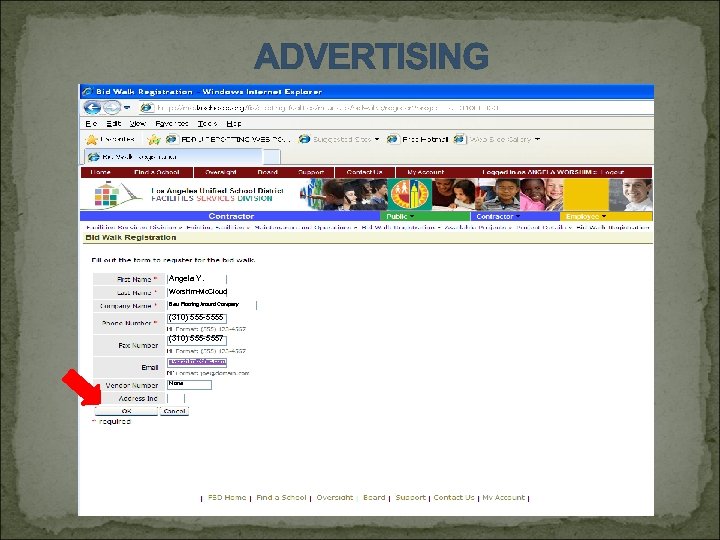
Task: Click the Find a School footer link
Action: [x=281, y=497]
